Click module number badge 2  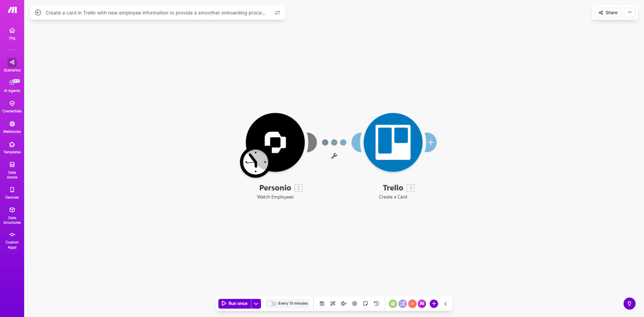click(299, 188)
